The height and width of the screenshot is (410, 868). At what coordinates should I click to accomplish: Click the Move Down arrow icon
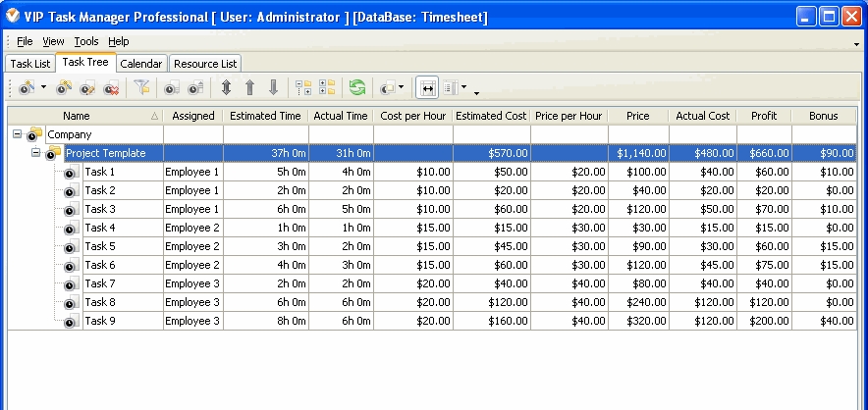pyautogui.click(x=273, y=88)
